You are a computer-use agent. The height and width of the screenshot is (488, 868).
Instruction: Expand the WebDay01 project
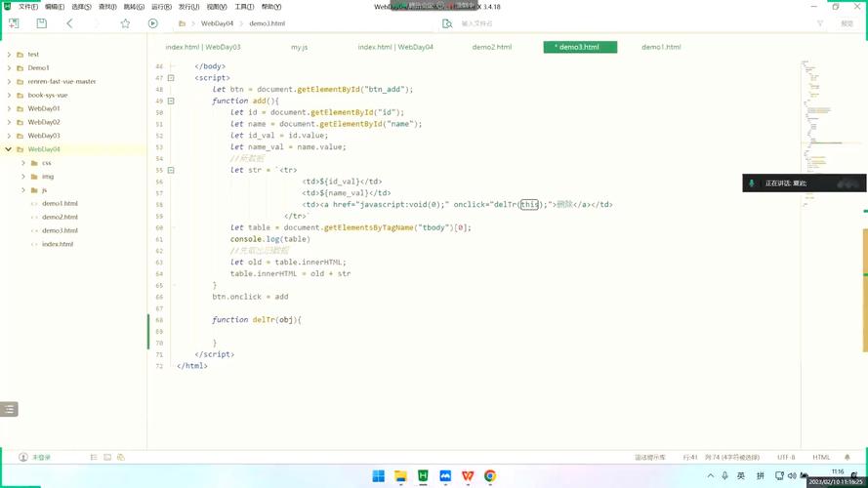9,108
